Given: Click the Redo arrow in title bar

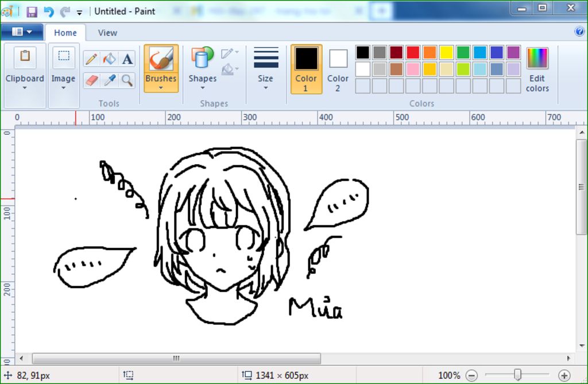Looking at the screenshot, I should pyautogui.click(x=65, y=11).
